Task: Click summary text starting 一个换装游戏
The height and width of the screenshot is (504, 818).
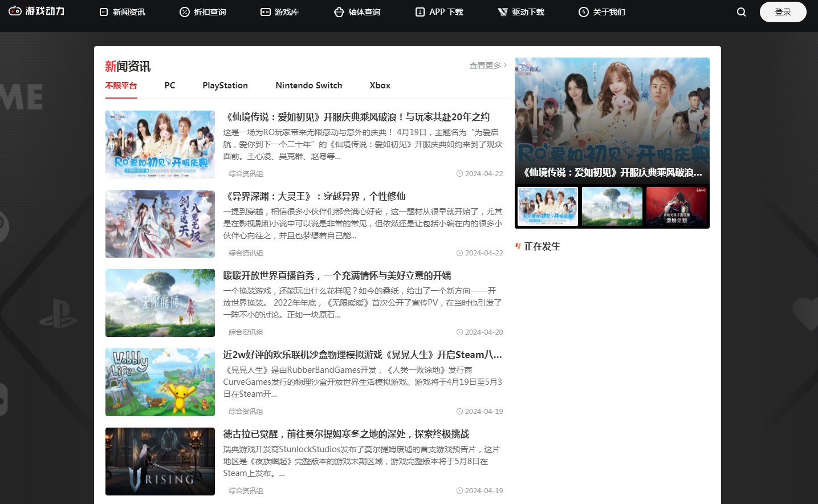Action: (x=363, y=303)
